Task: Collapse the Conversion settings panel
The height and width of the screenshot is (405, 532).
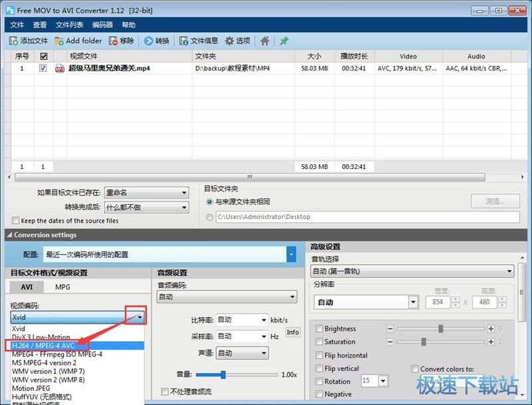Action: click(9, 235)
